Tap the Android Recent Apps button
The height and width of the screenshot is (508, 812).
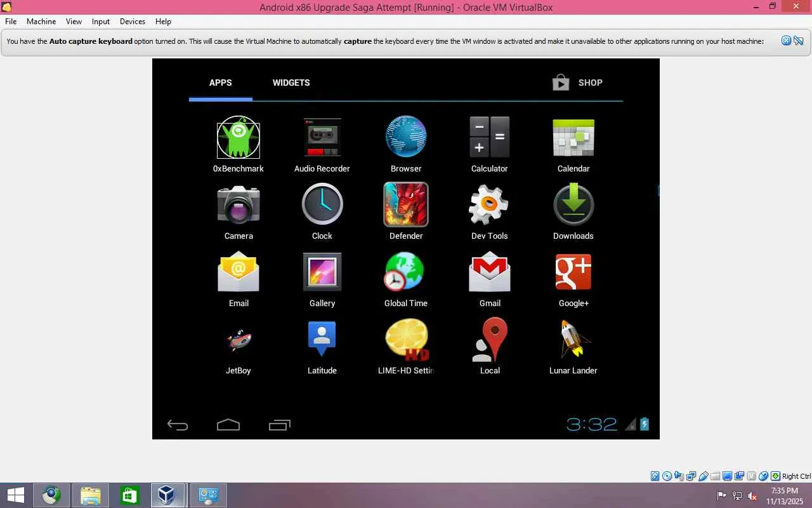(x=280, y=425)
